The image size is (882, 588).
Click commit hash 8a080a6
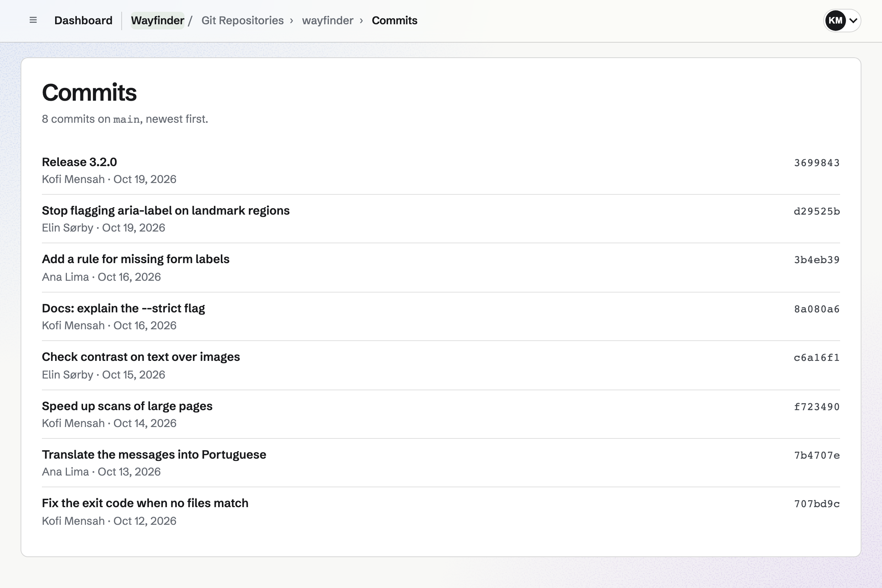pyautogui.click(x=817, y=309)
